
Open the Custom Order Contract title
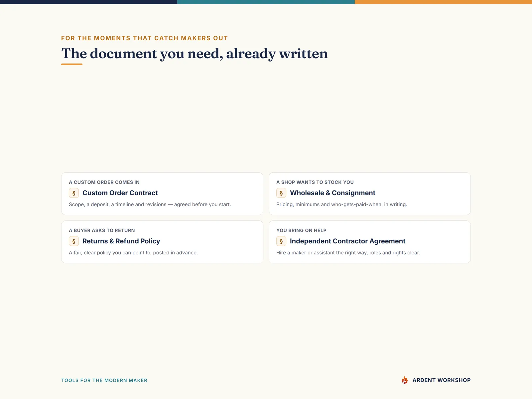click(120, 193)
